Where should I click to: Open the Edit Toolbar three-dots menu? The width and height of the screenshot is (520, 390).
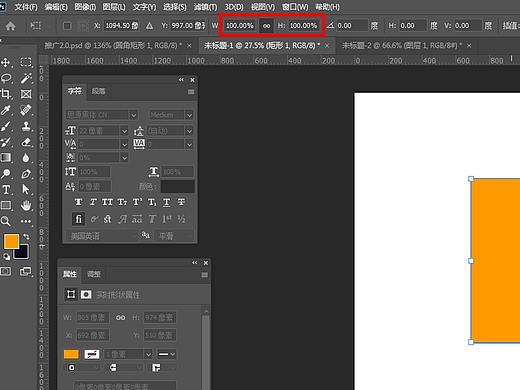point(26,221)
